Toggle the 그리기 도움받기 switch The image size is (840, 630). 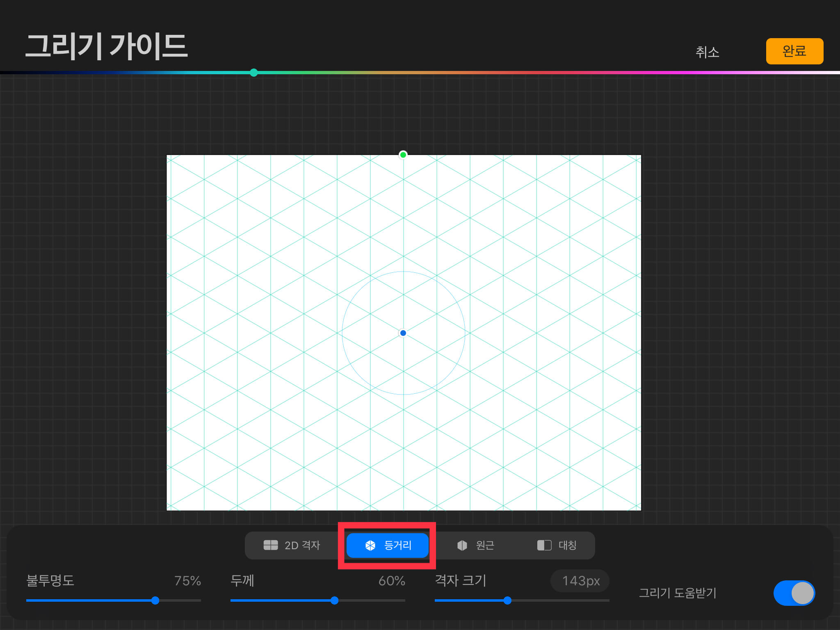tap(794, 593)
